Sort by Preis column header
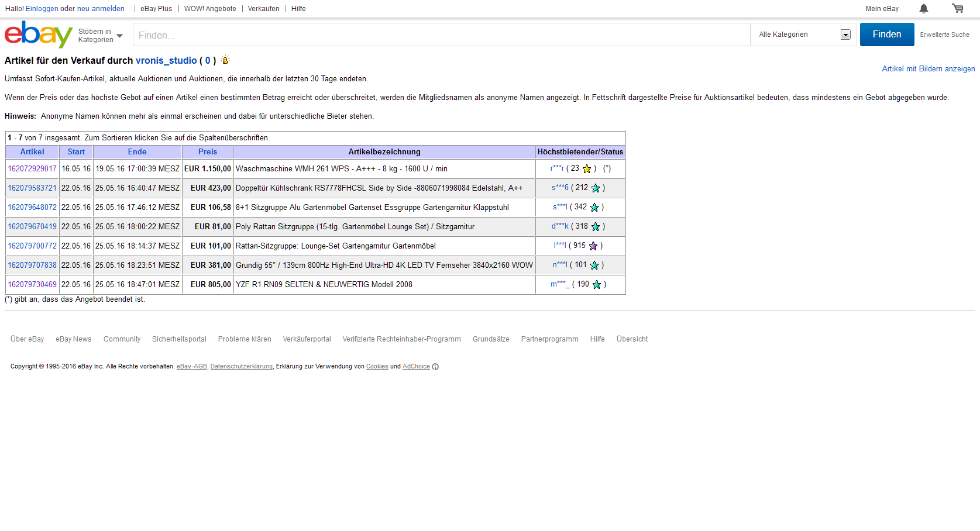Screen dimensions: 980x531 208,151
